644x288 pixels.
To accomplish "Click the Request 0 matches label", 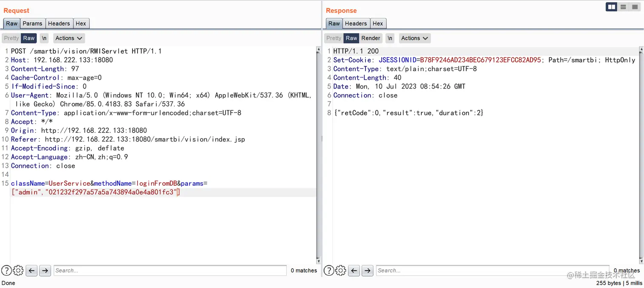I will click(304, 271).
